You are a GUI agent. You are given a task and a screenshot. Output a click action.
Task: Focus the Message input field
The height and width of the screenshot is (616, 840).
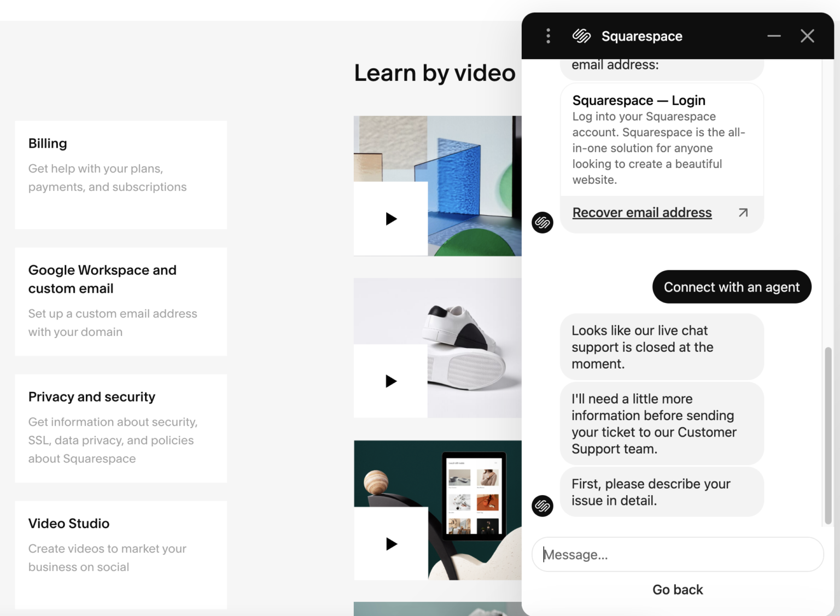pos(677,555)
